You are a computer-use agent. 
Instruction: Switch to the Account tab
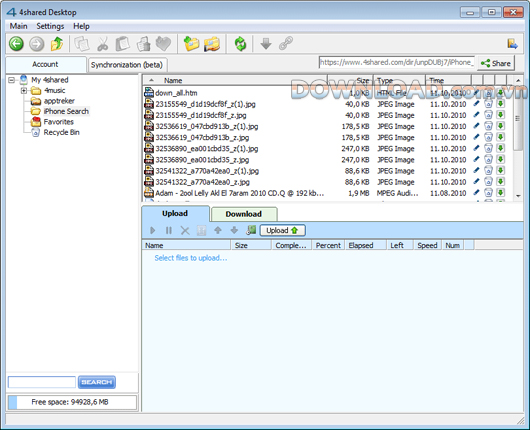[45, 64]
